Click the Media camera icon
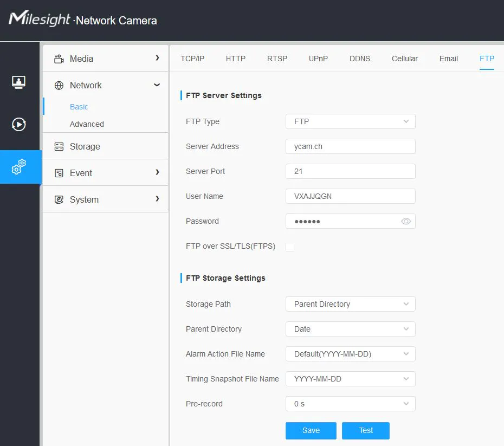Image resolution: width=504 pixels, height=446 pixels. tap(59, 59)
